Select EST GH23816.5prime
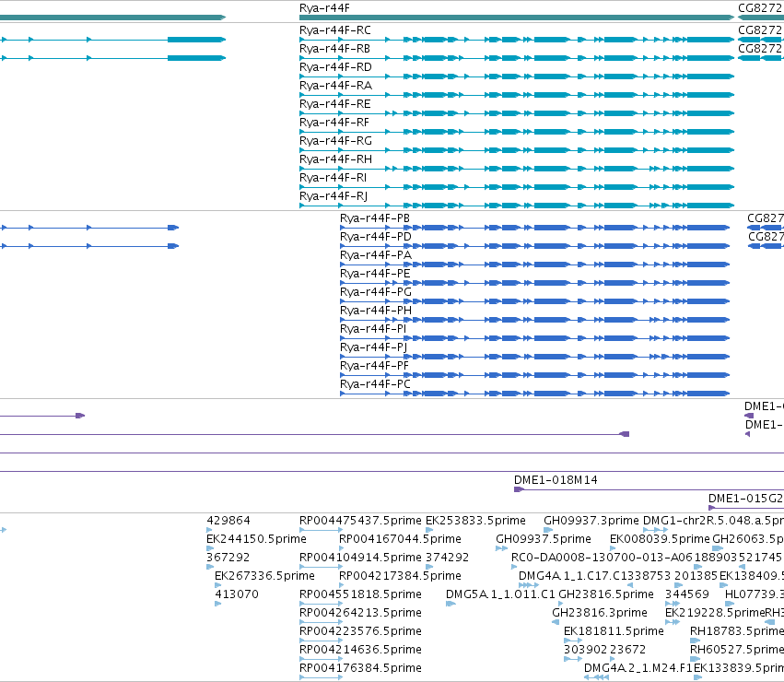 pos(606,594)
